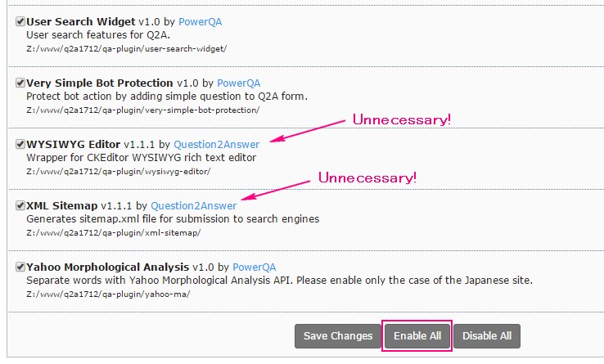Uncheck the User Search Widget checkbox

pos(20,21)
